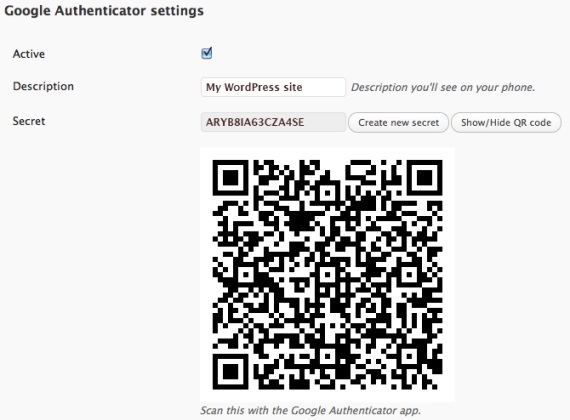Screen dimensions: 570x420
Task: Click the middle-left small alignment square of QR code
Action: pos(246,275)
